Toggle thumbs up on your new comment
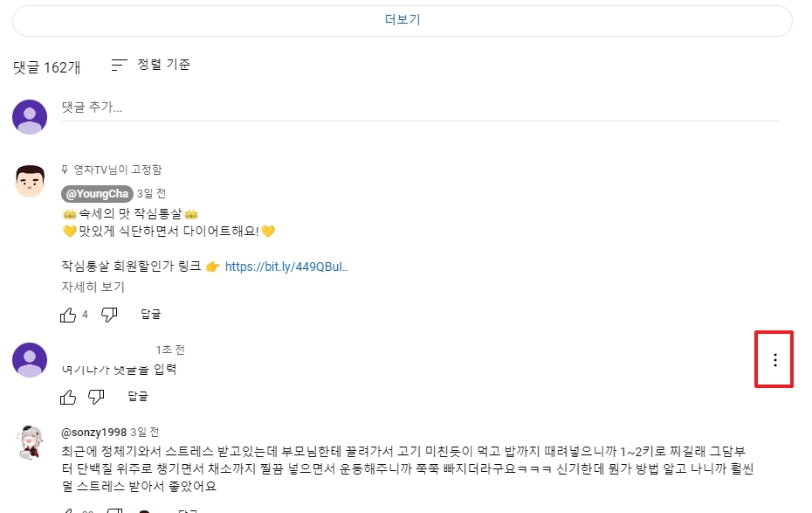This screenshot has width=812, height=513. pos(67,396)
